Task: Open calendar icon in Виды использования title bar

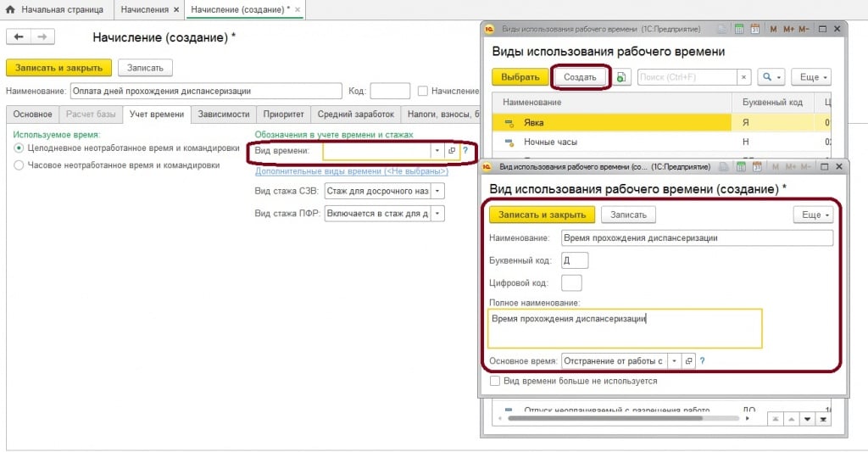Action: coord(754,29)
